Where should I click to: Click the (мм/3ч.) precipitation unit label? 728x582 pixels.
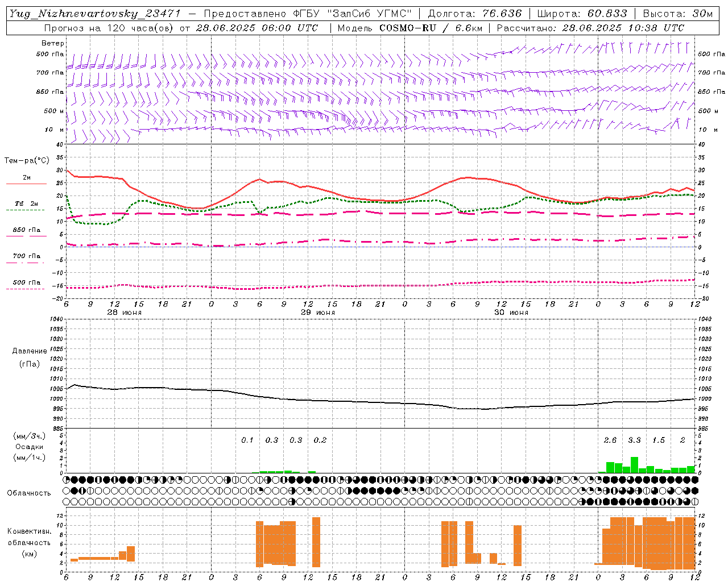click(29, 436)
